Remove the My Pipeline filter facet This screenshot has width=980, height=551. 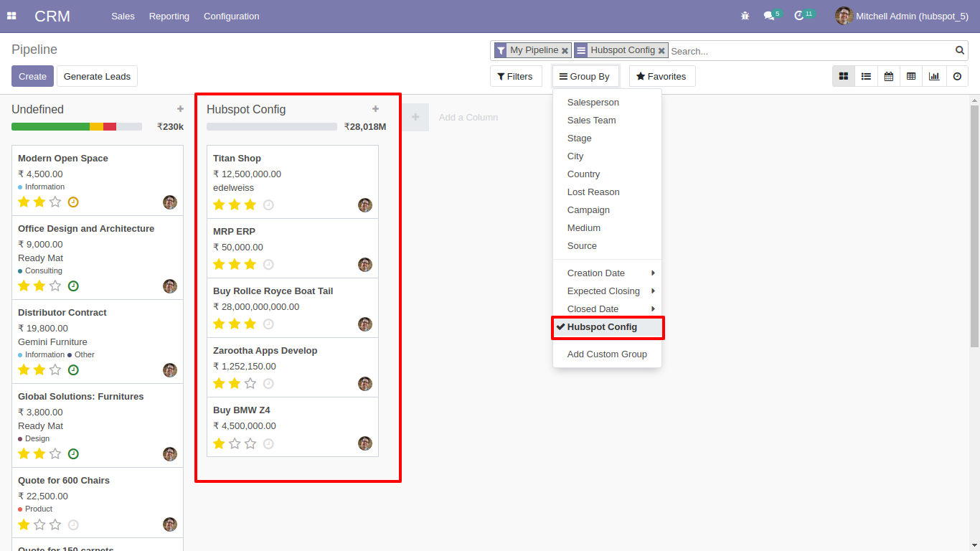click(565, 50)
